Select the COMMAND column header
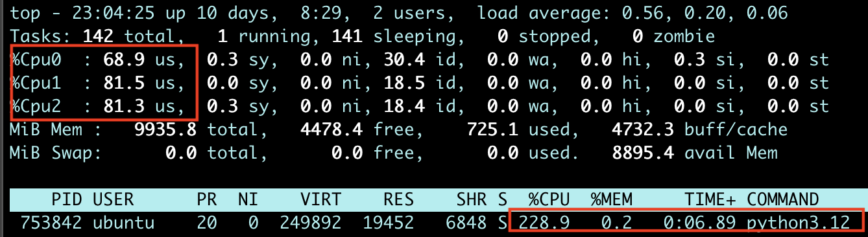This screenshot has height=237, width=868. 783,199
